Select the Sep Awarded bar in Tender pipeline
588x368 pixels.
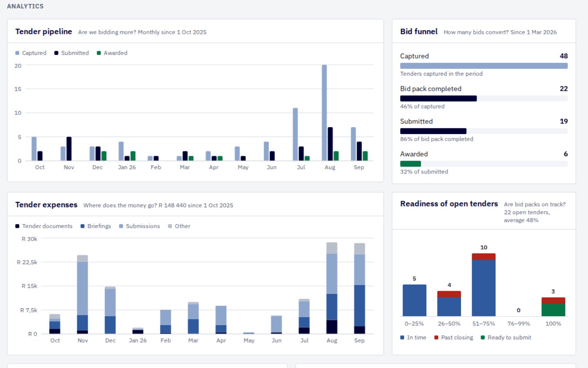point(365,156)
